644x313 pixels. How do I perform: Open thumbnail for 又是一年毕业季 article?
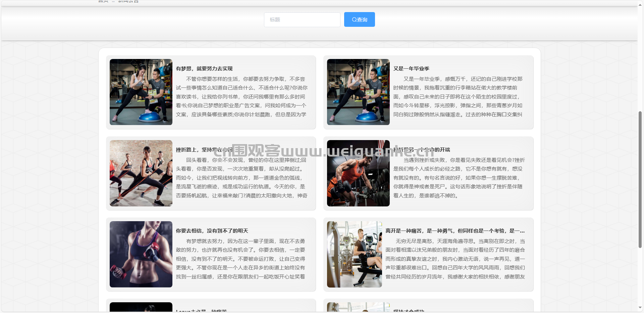(358, 92)
